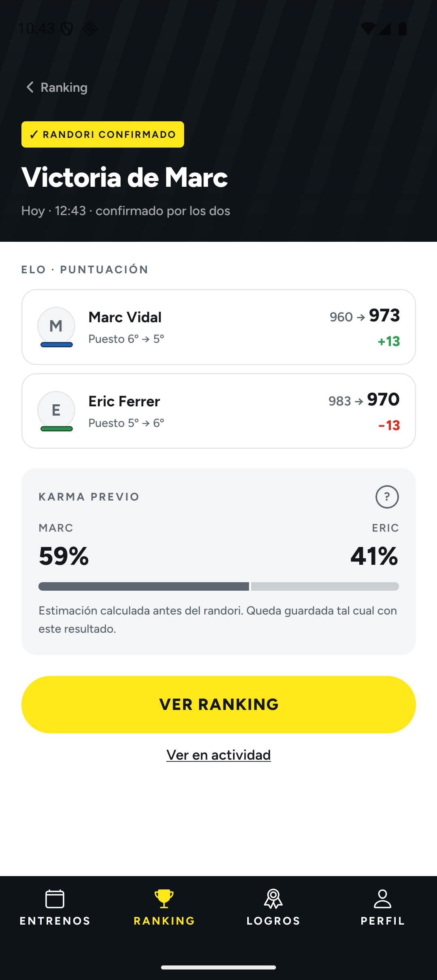This screenshot has width=437, height=980.
Task: Tap the karma 59% / 41% progress bar
Action: click(x=218, y=586)
